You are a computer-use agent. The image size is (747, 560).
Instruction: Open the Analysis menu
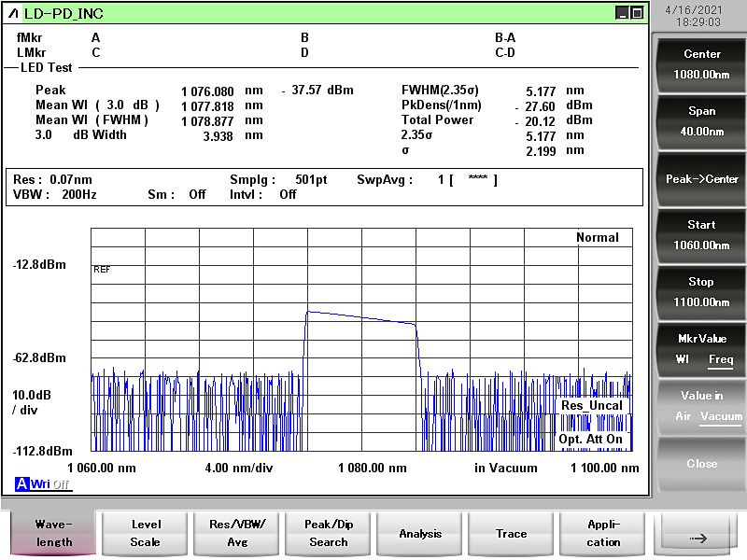pyautogui.click(x=419, y=533)
